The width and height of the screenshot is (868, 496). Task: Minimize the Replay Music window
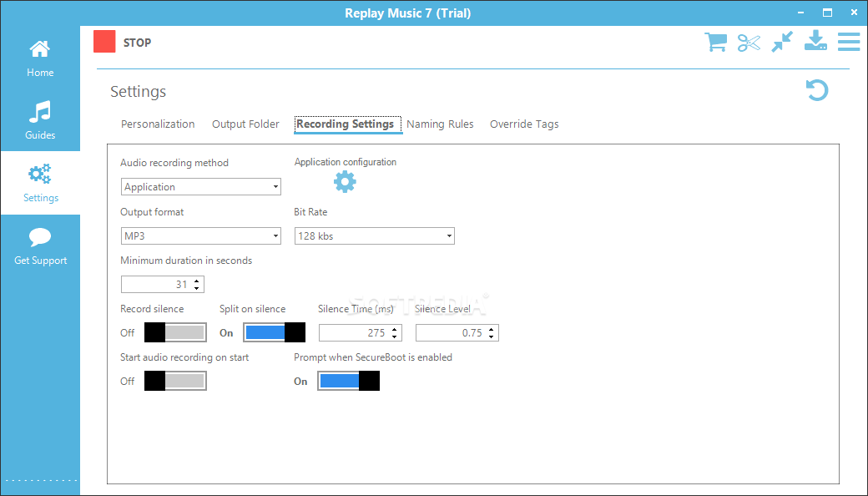coord(801,13)
